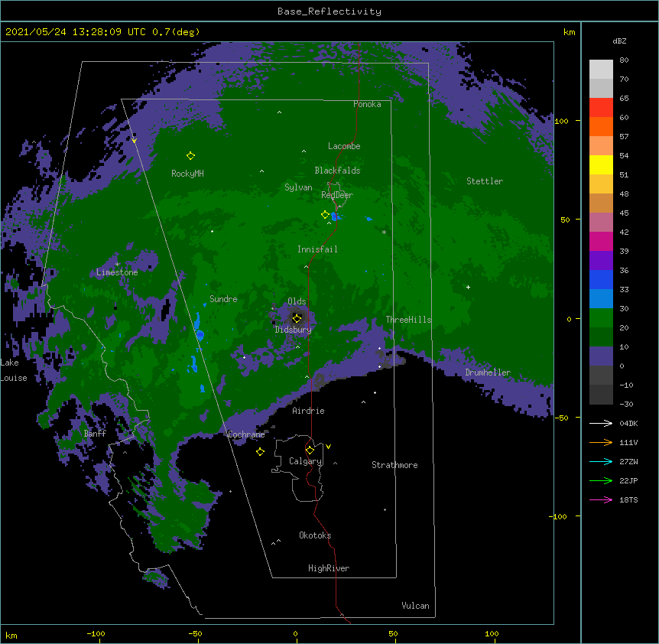Click the Okotoks label
Viewport: 659px width, 644px height.
(315, 535)
